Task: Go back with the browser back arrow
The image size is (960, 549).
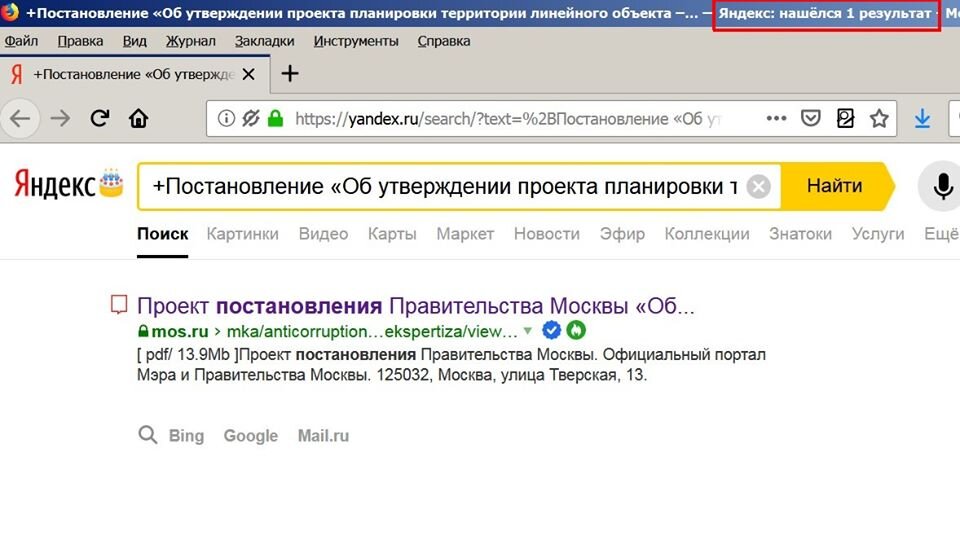Action: pyautogui.click(x=20, y=118)
